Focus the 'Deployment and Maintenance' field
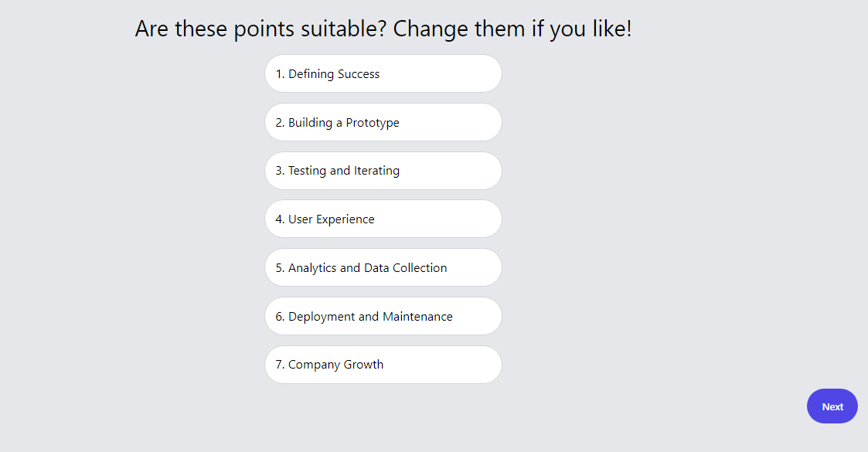868x452 pixels. click(383, 317)
